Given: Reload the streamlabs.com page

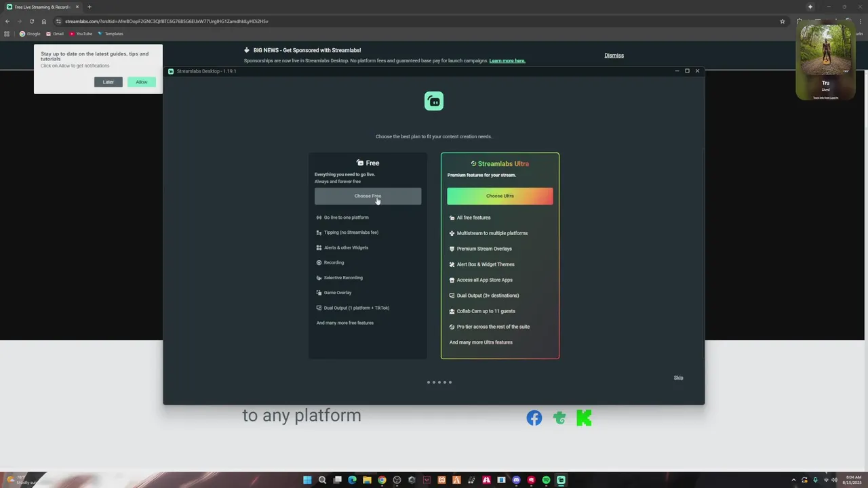Looking at the screenshot, I should tap(31, 21).
